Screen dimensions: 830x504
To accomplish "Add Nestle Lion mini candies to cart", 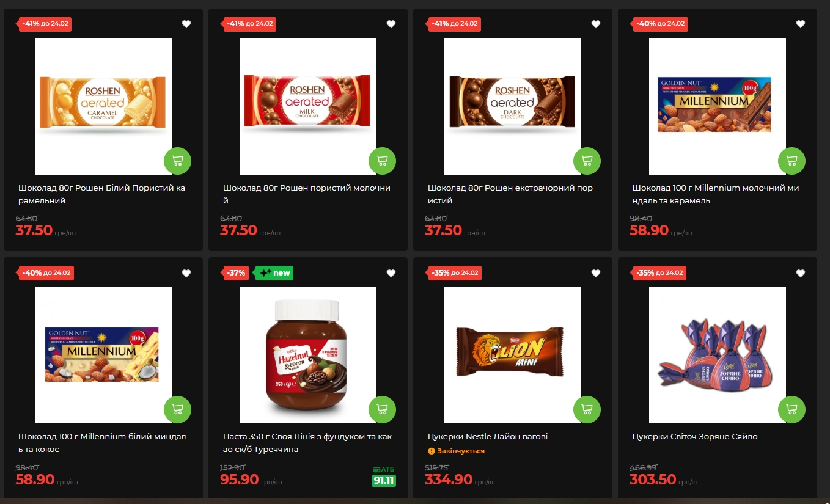I will point(587,409).
